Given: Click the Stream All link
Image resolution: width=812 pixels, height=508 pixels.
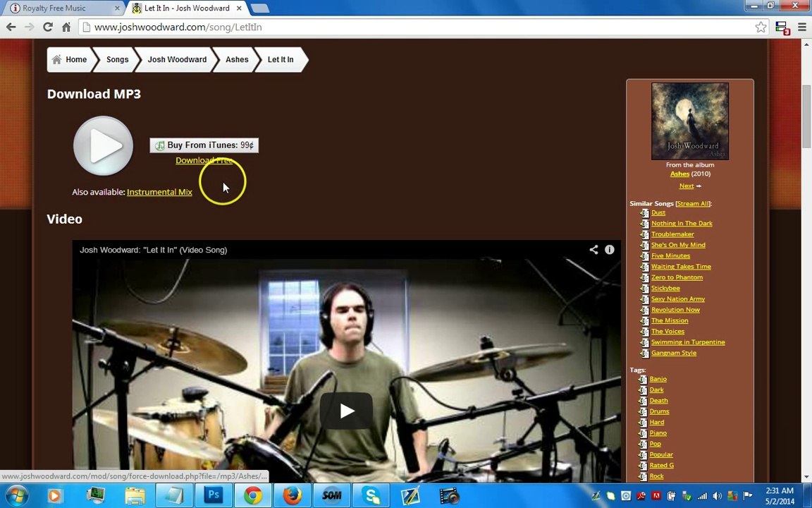Looking at the screenshot, I should [693, 204].
